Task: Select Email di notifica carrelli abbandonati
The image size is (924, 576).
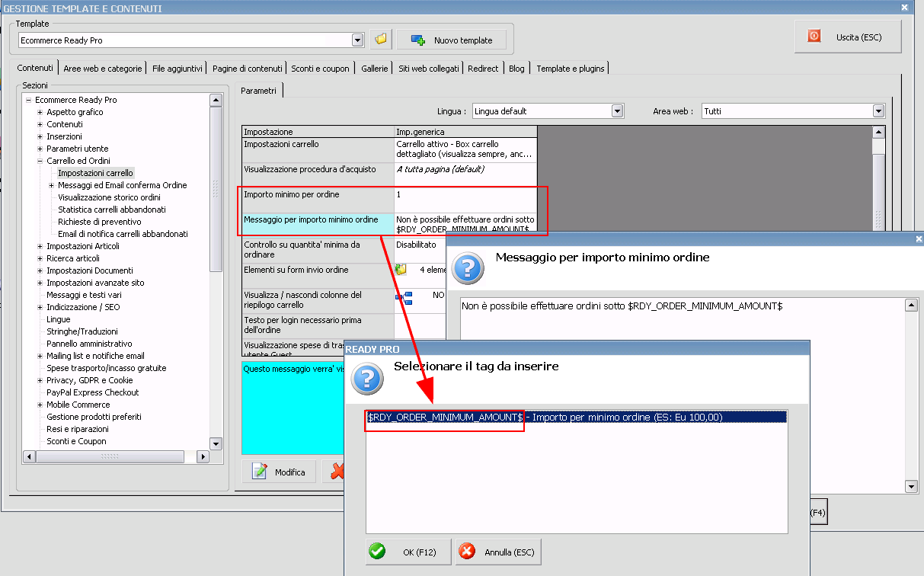Action: (123, 234)
